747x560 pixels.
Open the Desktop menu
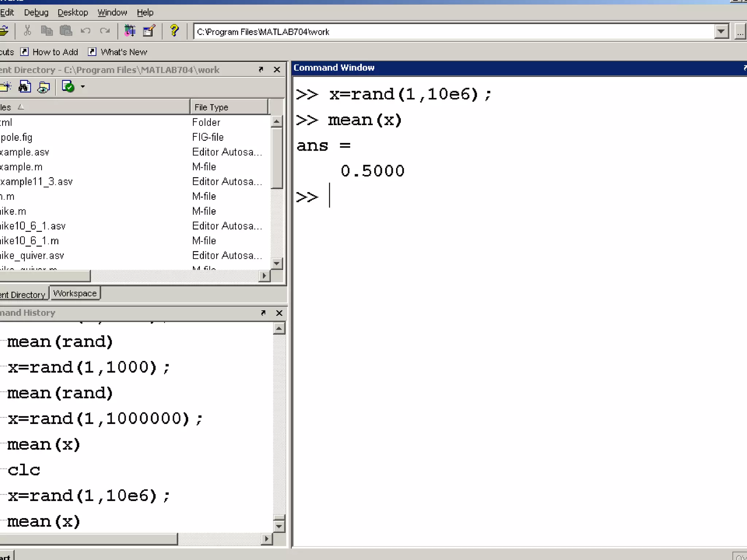click(73, 12)
